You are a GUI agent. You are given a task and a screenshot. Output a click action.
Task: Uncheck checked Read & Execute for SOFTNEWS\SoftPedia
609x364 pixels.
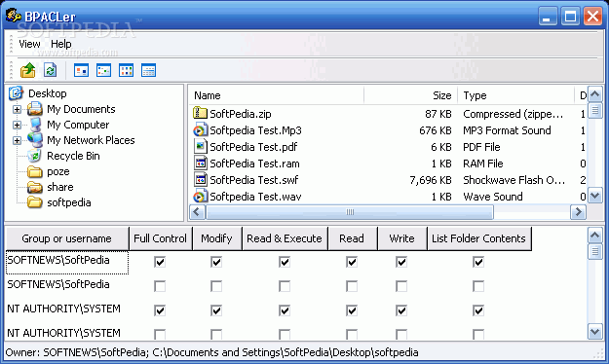click(x=285, y=262)
